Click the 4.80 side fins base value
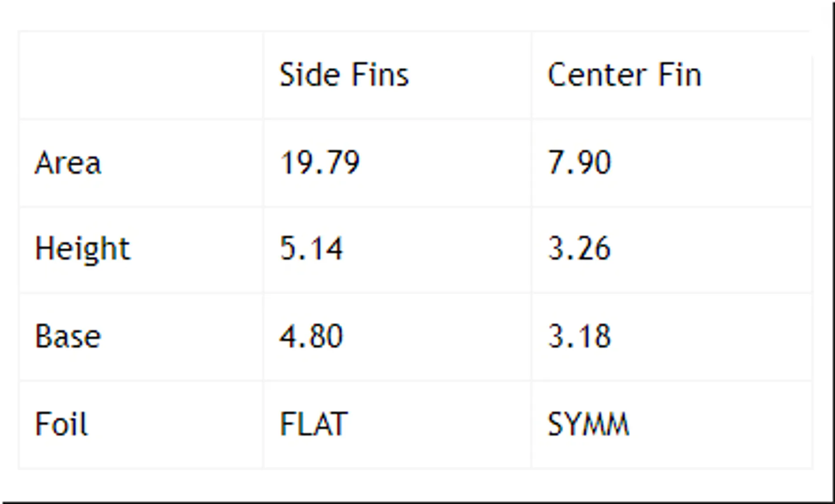The width and height of the screenshot is (835, 504). pos(311,337)
